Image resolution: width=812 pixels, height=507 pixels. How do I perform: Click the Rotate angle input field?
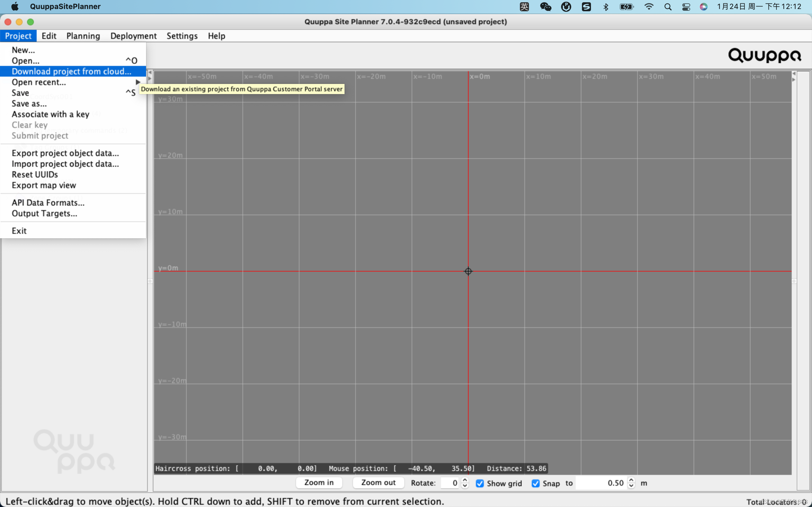pyautogui.click(x=450, y=483)
